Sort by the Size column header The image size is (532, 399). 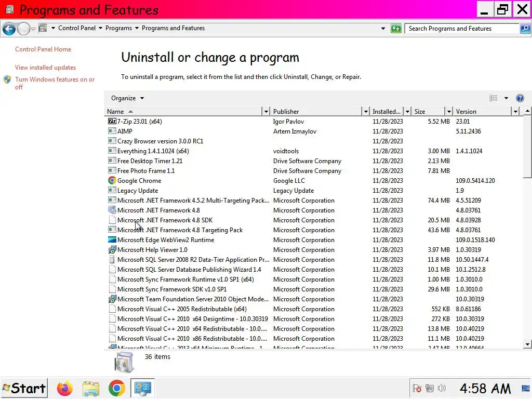428,111
